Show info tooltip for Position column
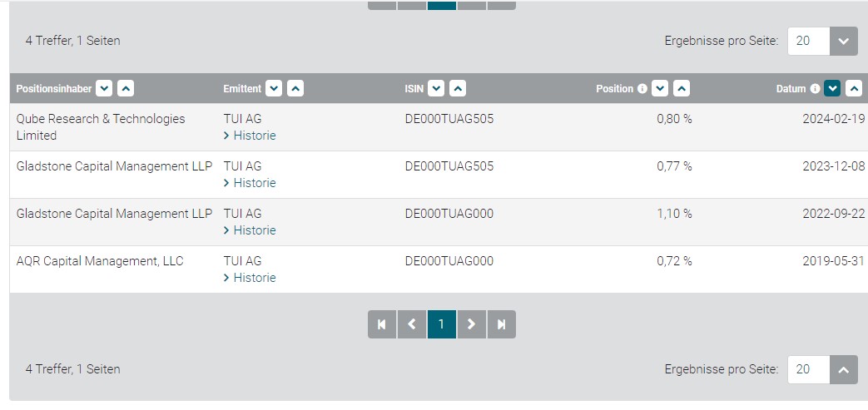The image size is (868, 410). (x=642, y=88)
